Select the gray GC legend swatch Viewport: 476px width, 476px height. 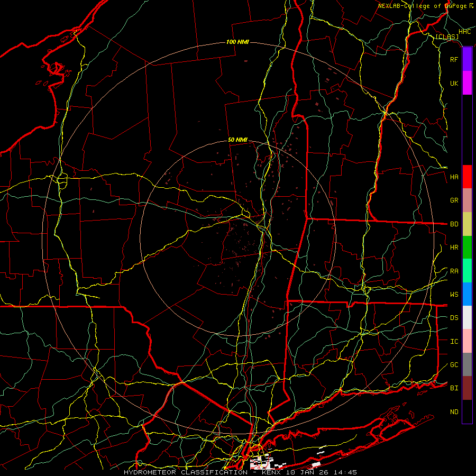[467, 364]
